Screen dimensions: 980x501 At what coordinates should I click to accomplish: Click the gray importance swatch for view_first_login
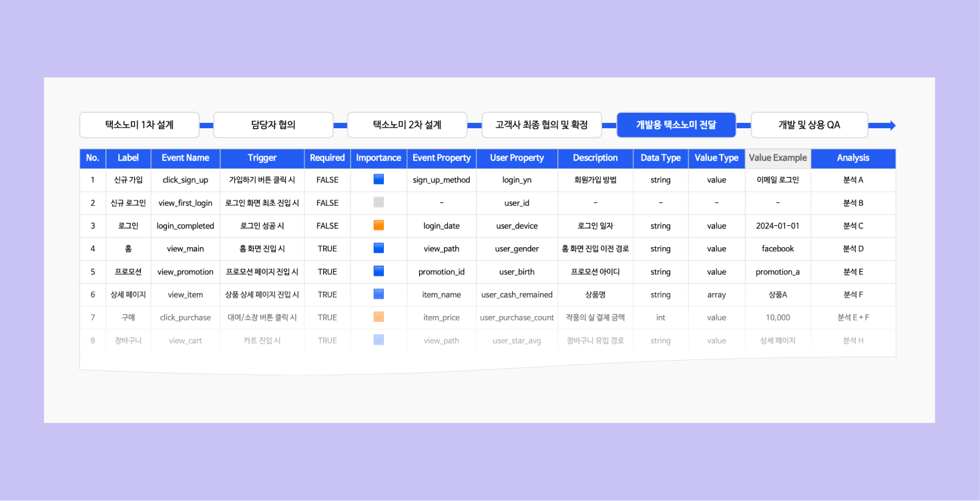(379, 202)
